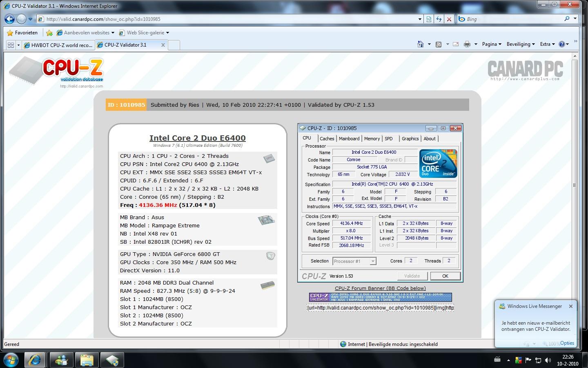Expand the address bar autocomplete dropdown arrow
Viewport: 588px width, 368px height.
click(420, 19)
